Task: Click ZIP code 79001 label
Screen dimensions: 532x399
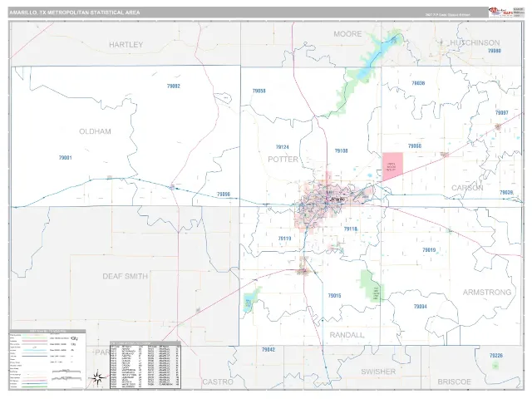Action: [x=65, y=158]
